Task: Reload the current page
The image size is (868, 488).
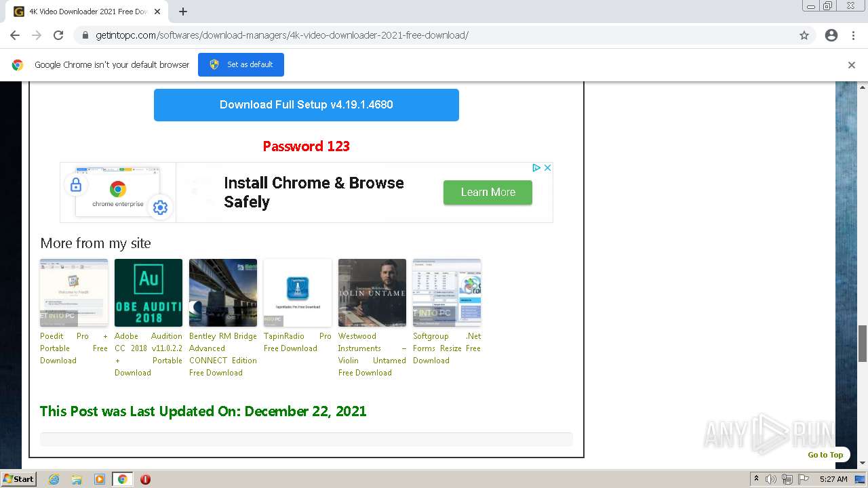Action: (58, 35)
